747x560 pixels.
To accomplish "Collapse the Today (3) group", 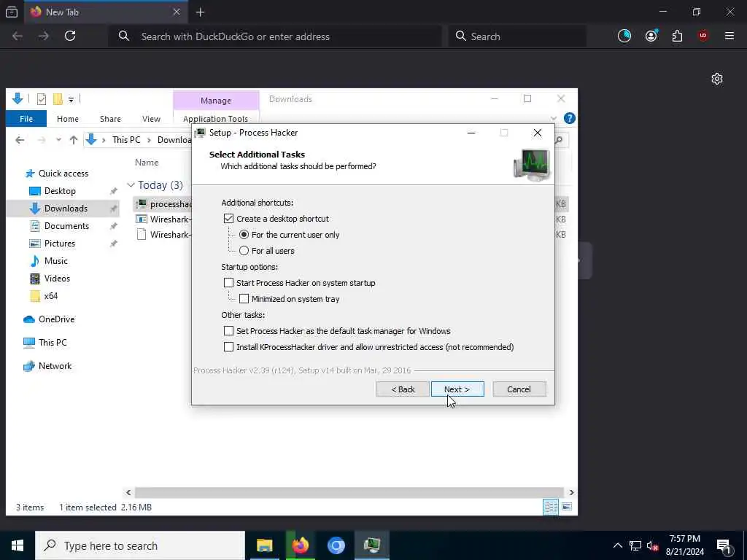I will coord(131,184).
